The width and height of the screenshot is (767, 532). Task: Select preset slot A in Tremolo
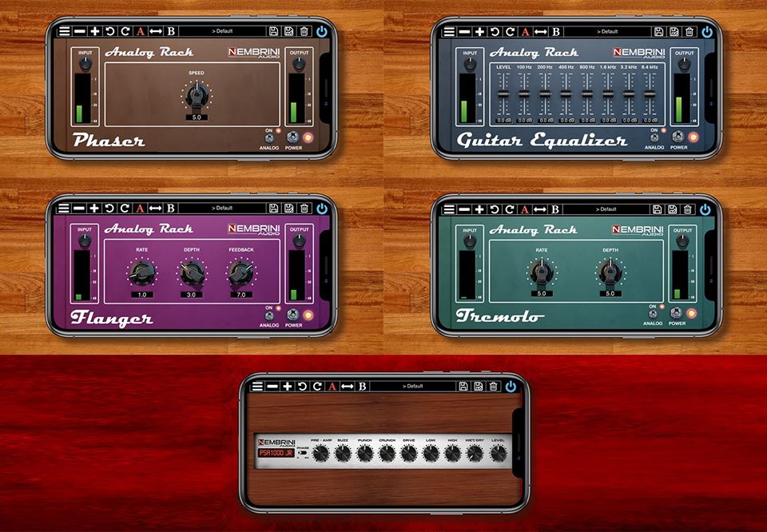525,209
